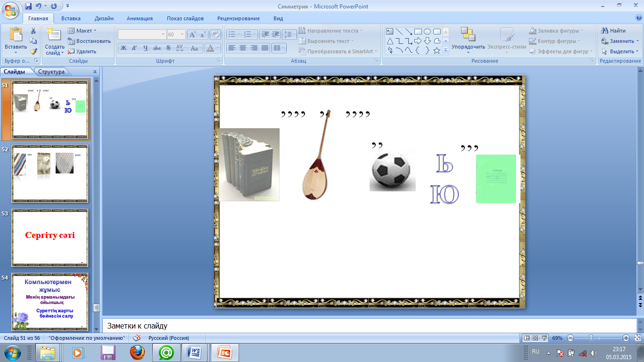Start slideshow from status bar icon
644x362 pixels.
coord(544,338)
